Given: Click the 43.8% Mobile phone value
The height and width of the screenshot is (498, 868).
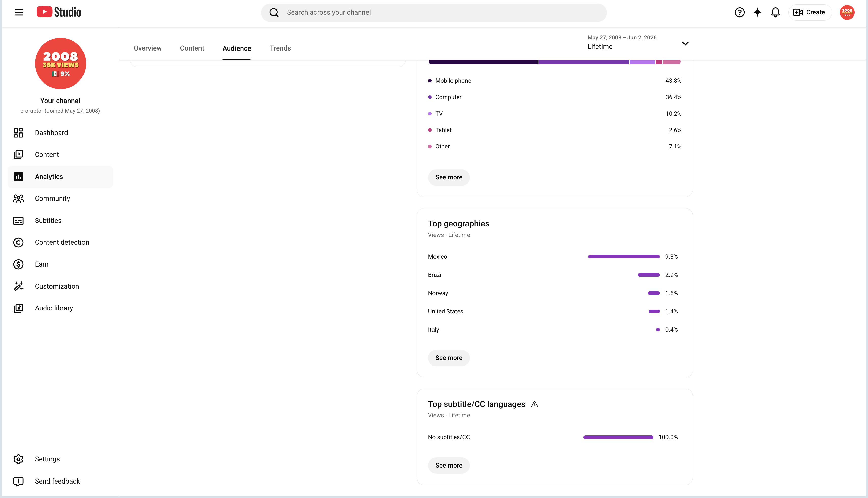Looking at the screenshot, I should 673,81.
